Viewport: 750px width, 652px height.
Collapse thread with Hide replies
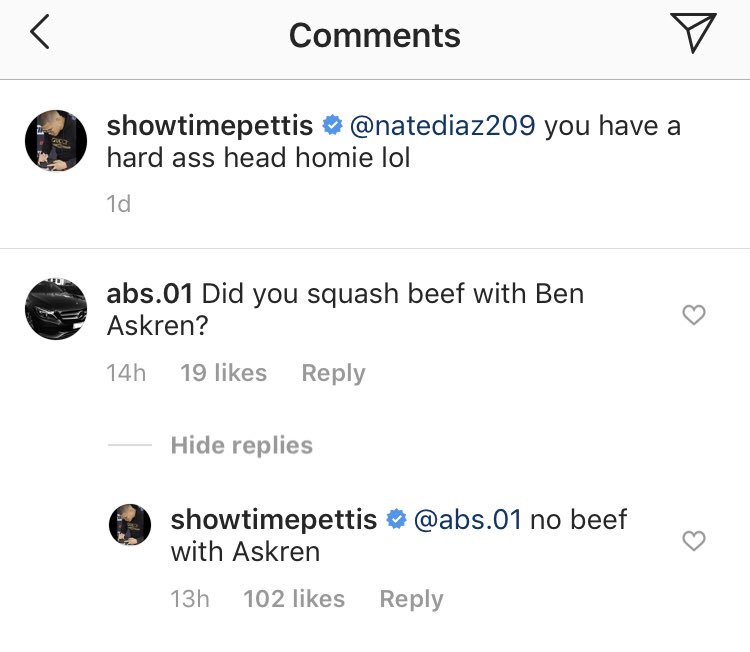tap(242, 445)
